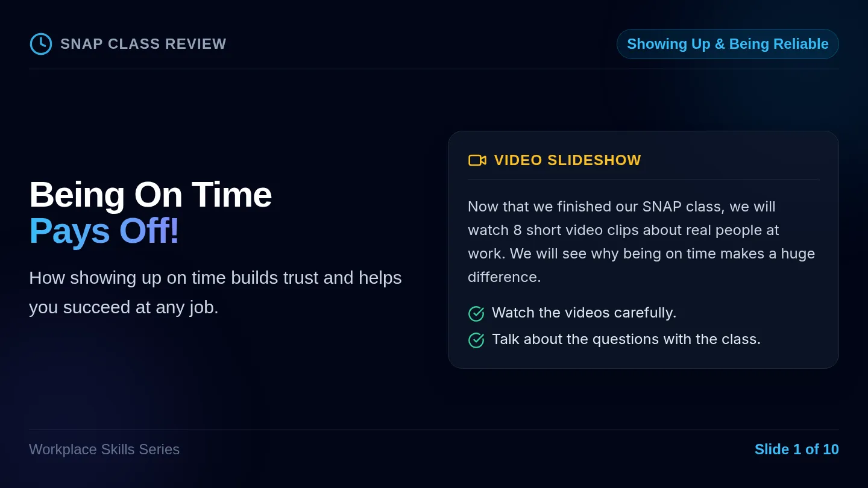This screenshot has width=868, height=488.
Task: Click the 'Workplace Skills Series' footer text
Action: [x=104, y=449]
